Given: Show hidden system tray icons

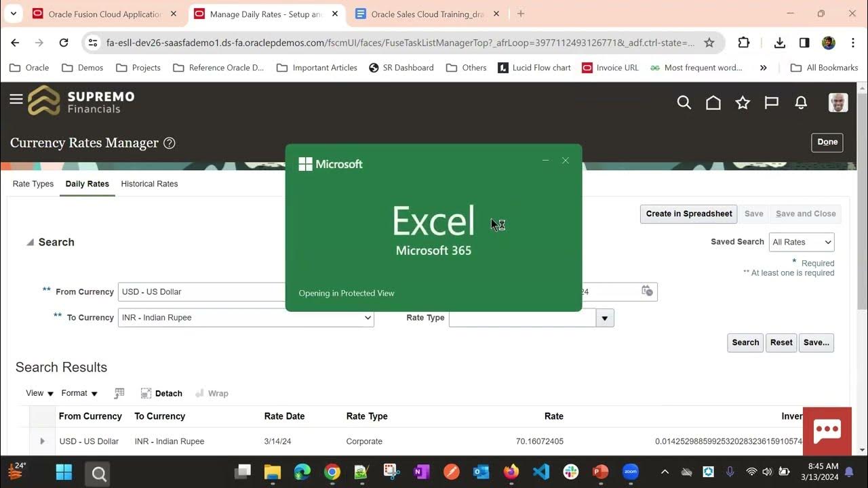Looking at the screenshot, I should coord(665,472).
